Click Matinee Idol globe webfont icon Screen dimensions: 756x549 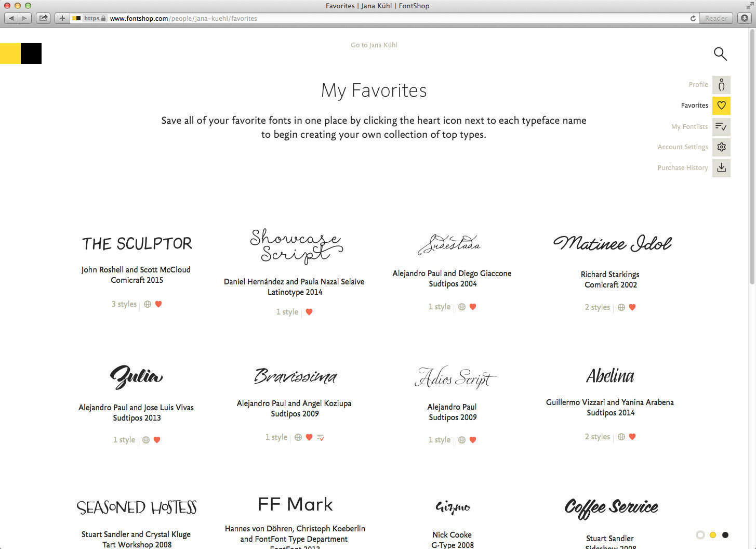pyautogui.click(x=621, y=307)
